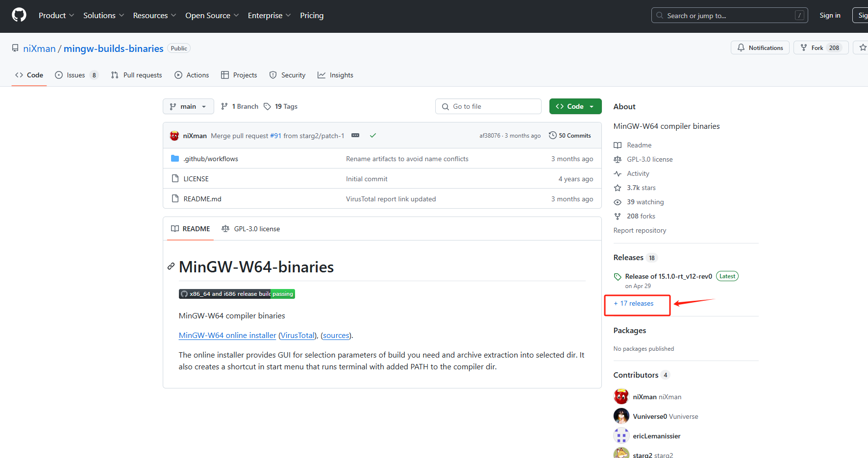
Task: Click the Go to file input
Action: 488,106
